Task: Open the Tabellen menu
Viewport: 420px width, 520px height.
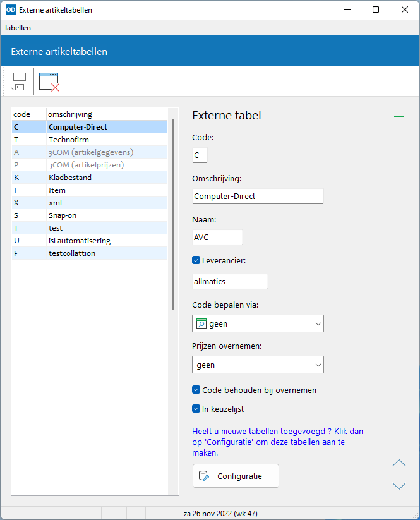Action: click(18, 28)
